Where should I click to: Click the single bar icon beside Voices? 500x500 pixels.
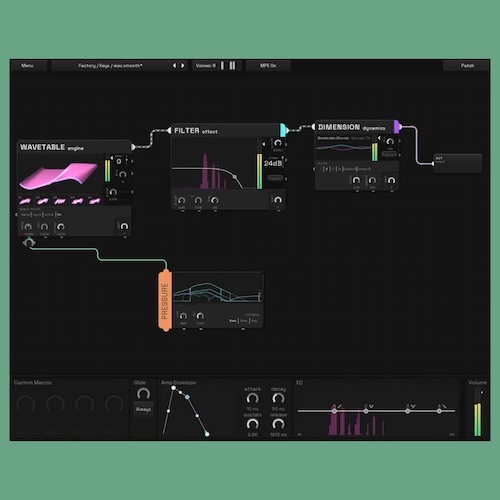[222, 66]
